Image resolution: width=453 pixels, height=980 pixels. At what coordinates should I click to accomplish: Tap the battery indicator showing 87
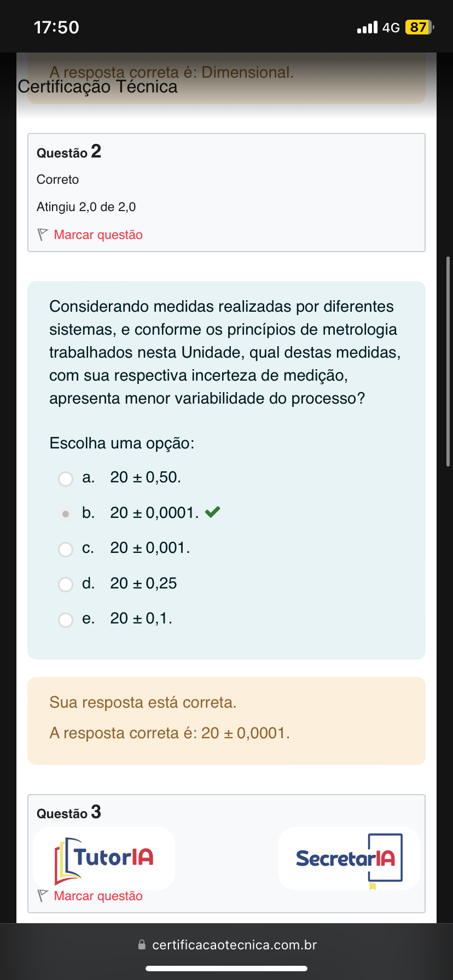tap(419, 27)
